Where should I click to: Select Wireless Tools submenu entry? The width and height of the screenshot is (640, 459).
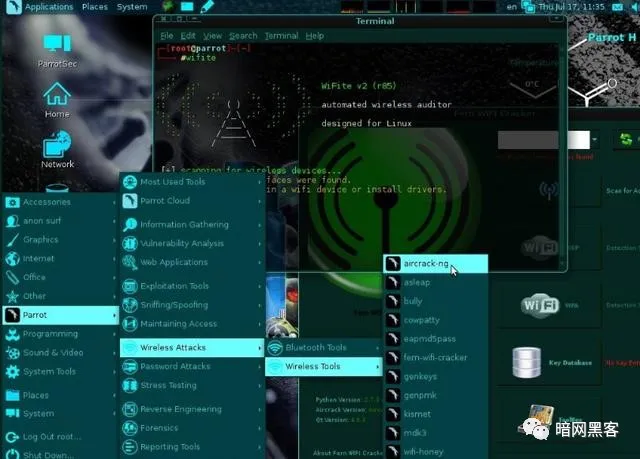pyautogui.click(x=324, y=366)
